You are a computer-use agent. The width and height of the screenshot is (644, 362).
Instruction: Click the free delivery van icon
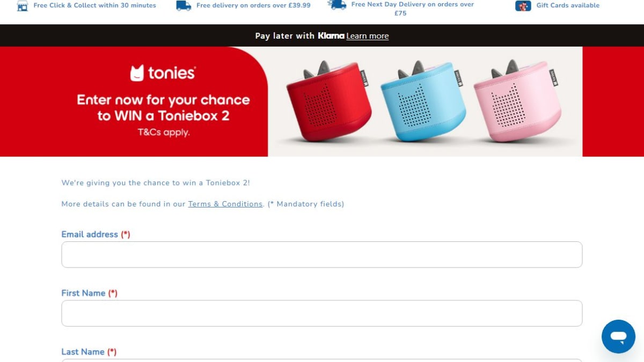click(184, 6)
